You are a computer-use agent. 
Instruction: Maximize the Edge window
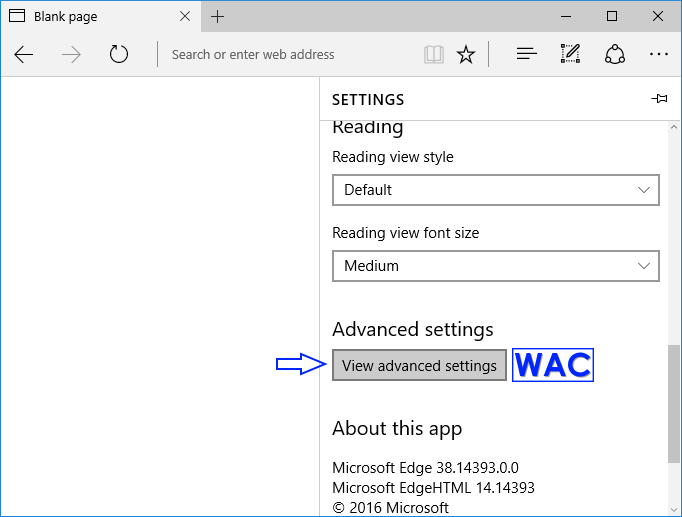coord(612,17)
